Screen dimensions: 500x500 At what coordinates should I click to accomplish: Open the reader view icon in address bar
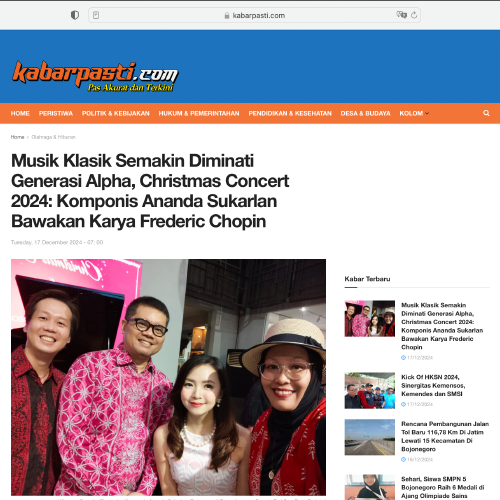(x=96, y=15)
